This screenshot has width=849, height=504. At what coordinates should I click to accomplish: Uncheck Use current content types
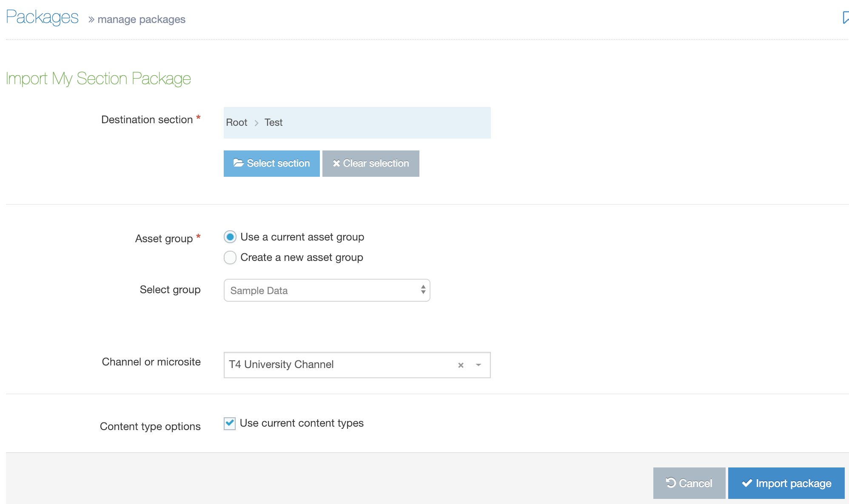(230, 423)
